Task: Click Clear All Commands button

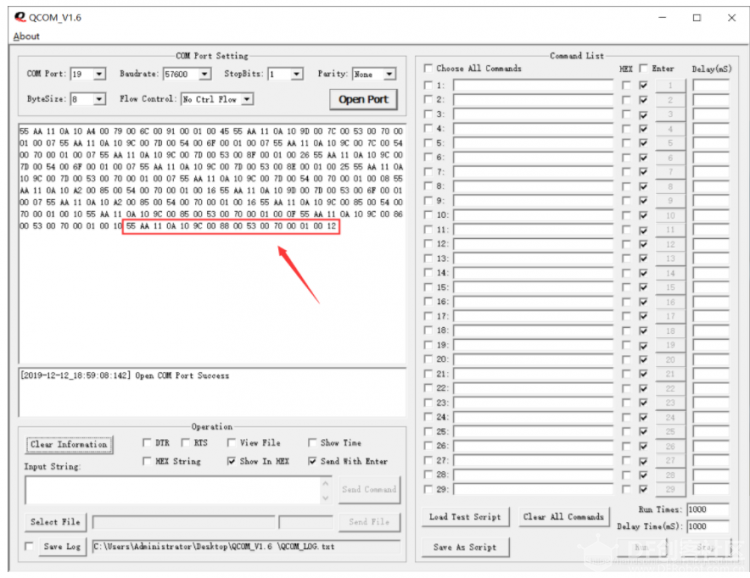Action: coord(563,517)
